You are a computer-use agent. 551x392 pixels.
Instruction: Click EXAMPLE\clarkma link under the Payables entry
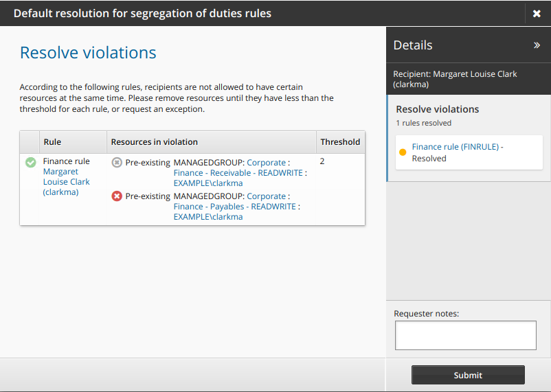tap(207, 217)
